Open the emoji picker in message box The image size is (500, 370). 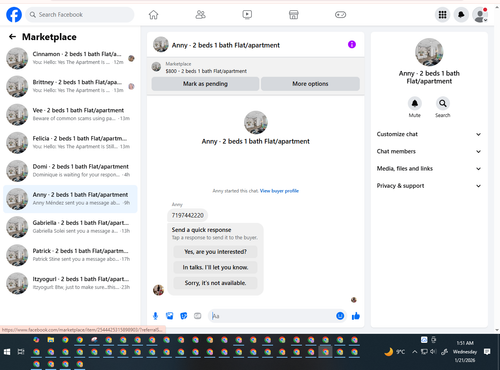coord(340,316)
